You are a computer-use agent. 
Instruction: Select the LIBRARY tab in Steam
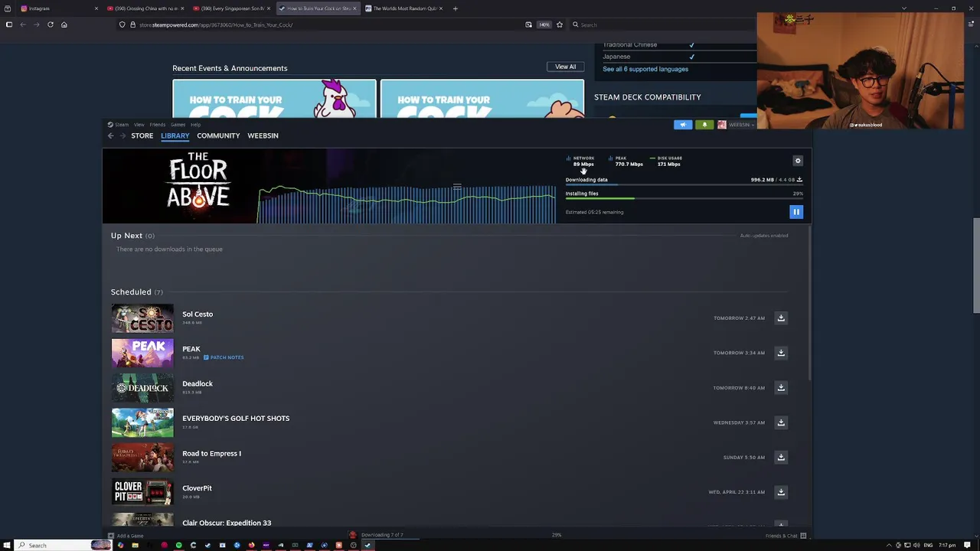click(175, 135)
